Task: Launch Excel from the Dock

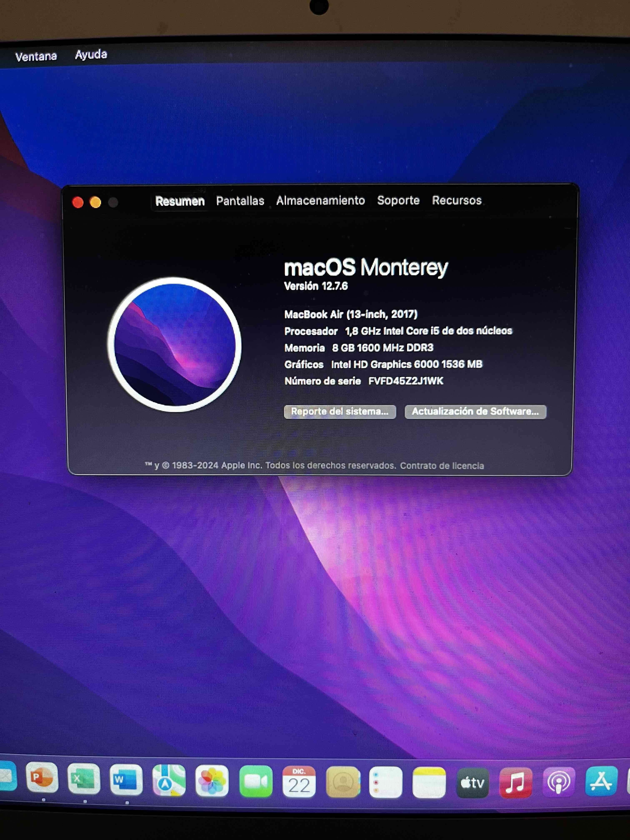Action: (84, 779)
